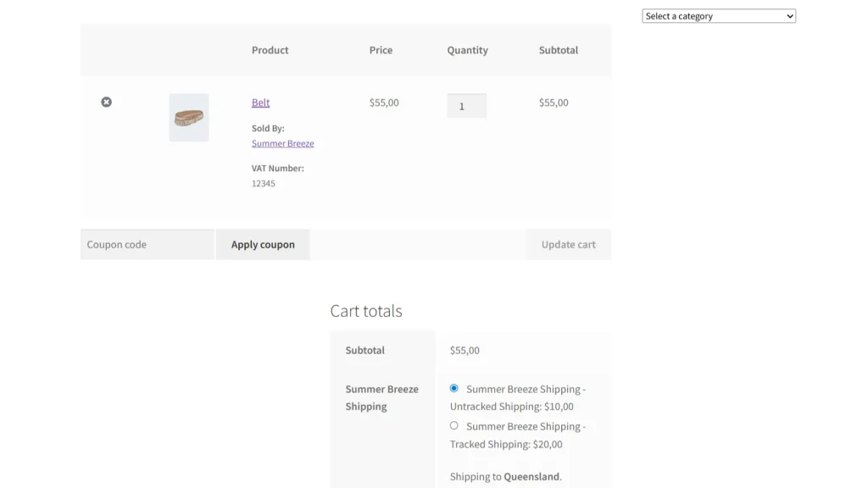
Task: Click the Queensland shipping destination text
Action: tap(531, 476)
